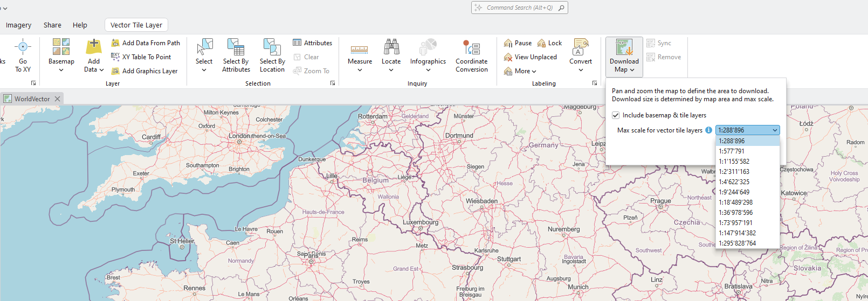Open Coordinate Conversion
The height and width of the screenshot is (301, 868).
coord(472,56)
